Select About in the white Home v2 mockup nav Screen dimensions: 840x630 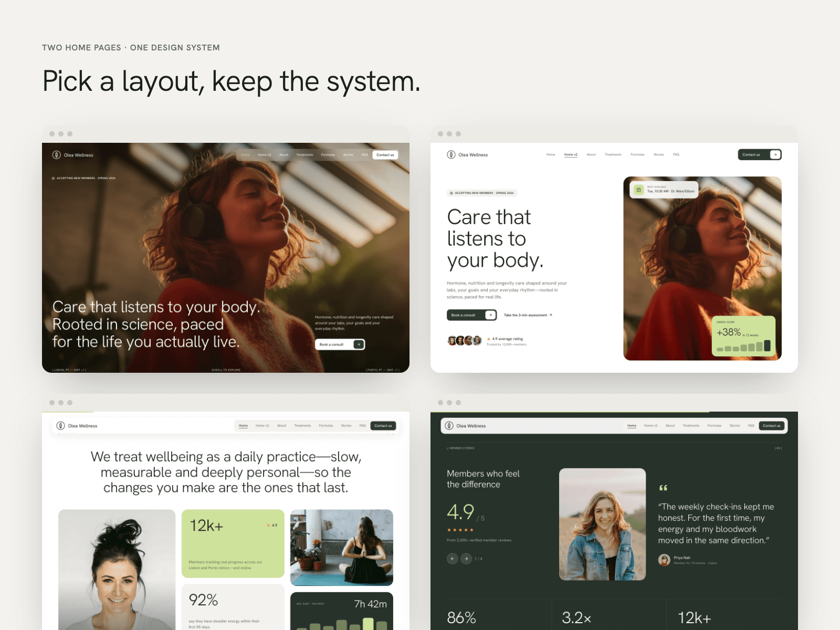coord(591,154)
